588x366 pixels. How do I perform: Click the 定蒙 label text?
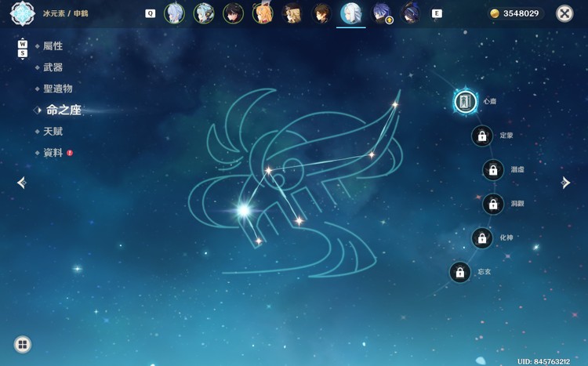click(x=506, y=136)
